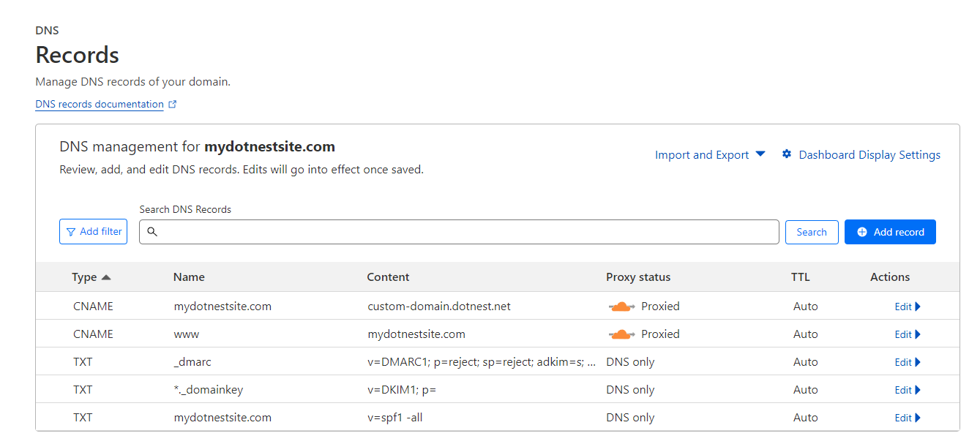Click the TTL column header
The height and width of the screenshot is (436, 980).
click(801, 277)
